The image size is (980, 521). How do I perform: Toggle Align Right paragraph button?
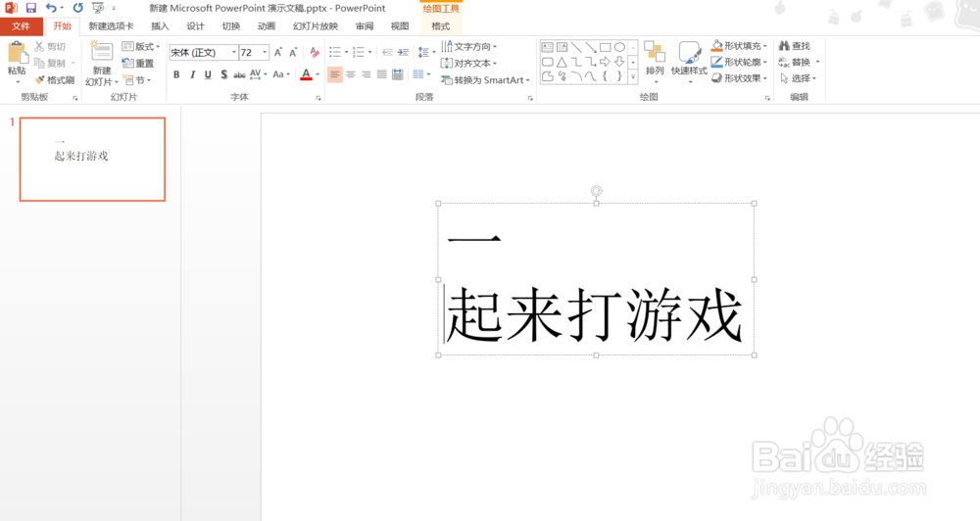367,74
